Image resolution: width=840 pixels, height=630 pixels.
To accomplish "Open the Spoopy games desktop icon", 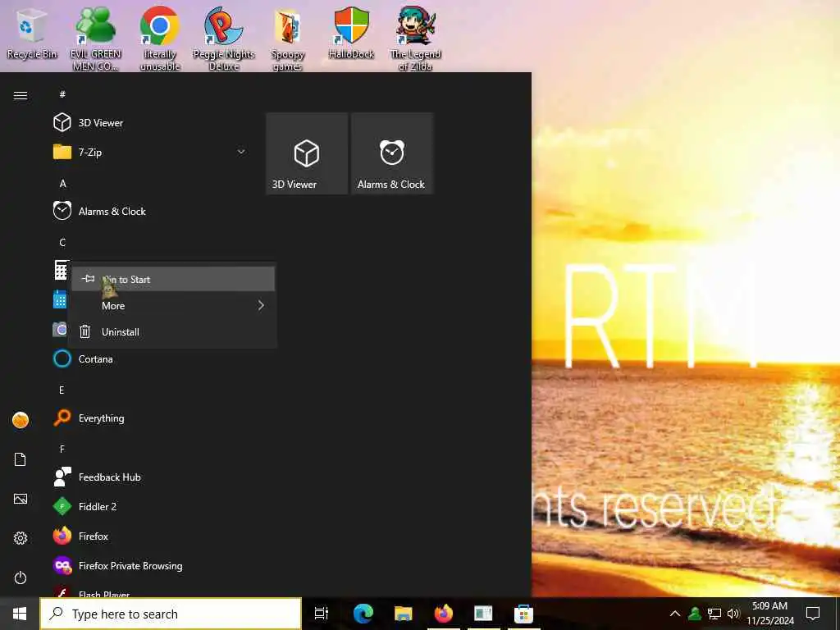I will coord(288,39).
